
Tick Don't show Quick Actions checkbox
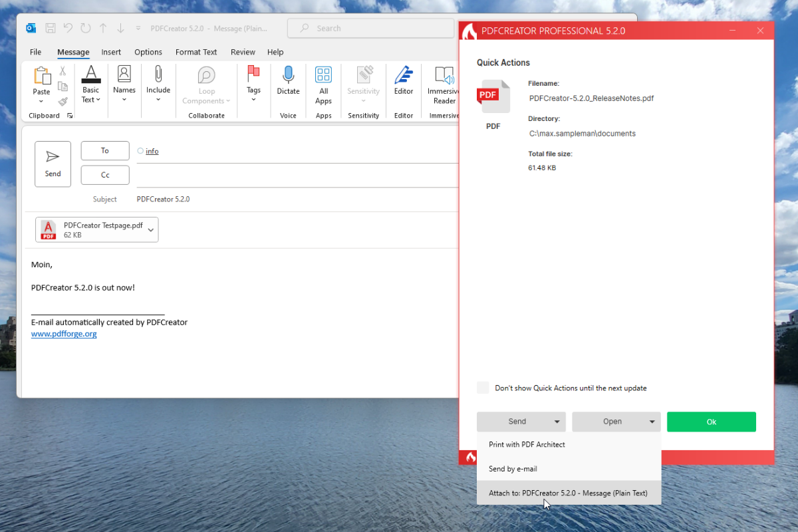pyautogui.click(x=483, y=388)
